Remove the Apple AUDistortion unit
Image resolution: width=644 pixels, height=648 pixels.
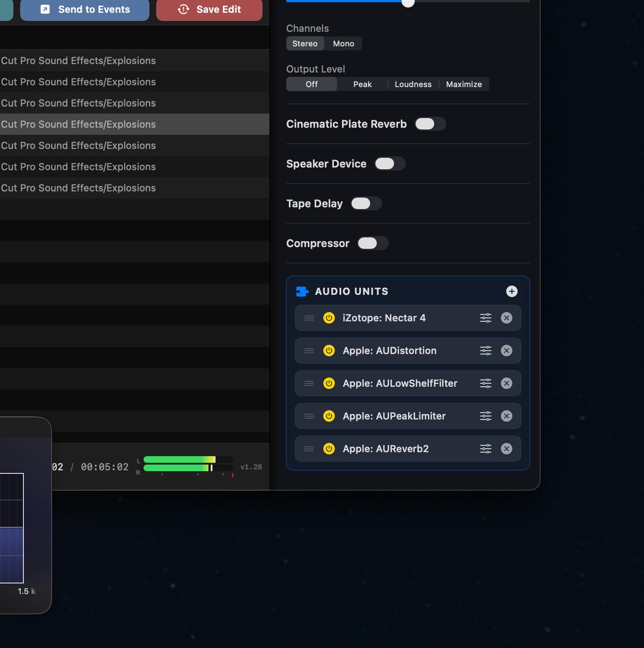tap(507, 351)
